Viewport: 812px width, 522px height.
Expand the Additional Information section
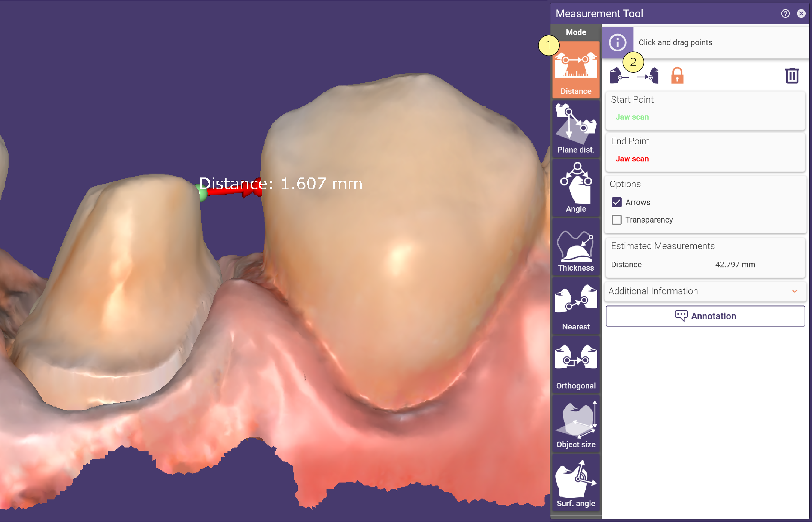pos(705,291)
